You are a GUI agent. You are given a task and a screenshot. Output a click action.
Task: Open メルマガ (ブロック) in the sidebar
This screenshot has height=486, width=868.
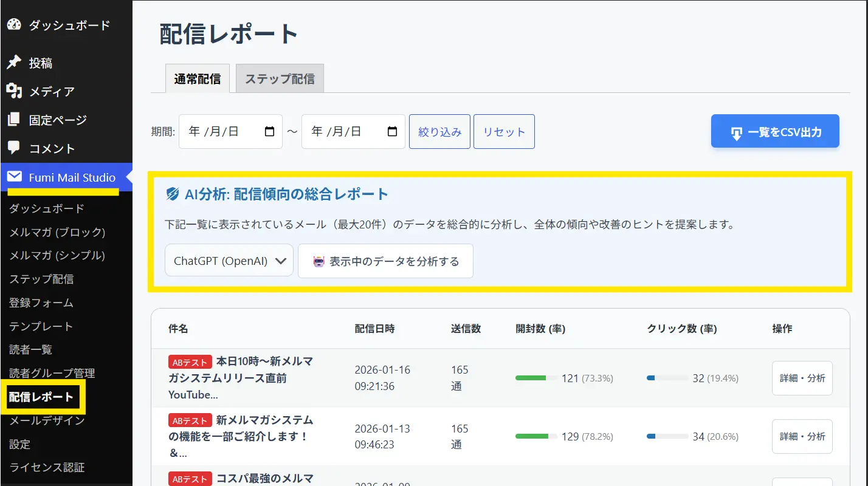click(57, 232)
